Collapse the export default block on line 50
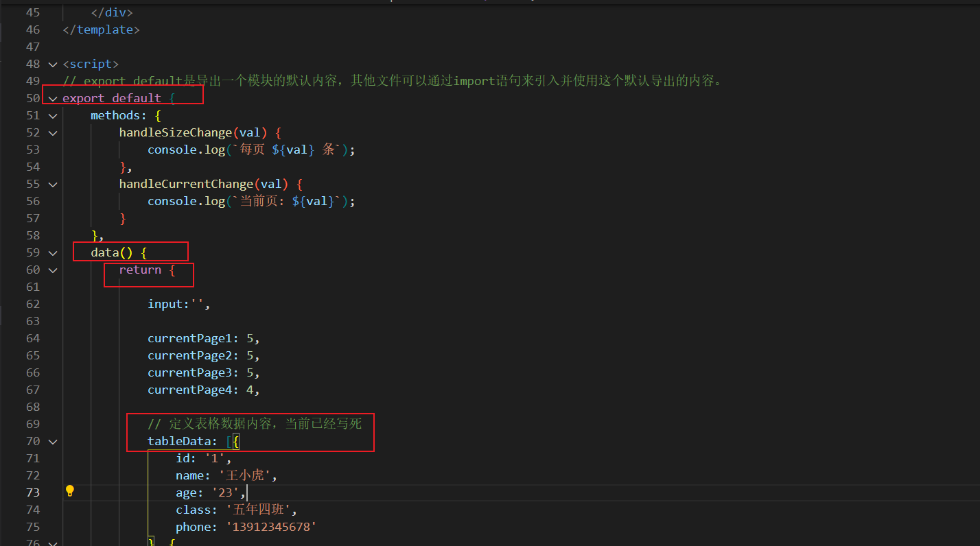 point(53,98)
